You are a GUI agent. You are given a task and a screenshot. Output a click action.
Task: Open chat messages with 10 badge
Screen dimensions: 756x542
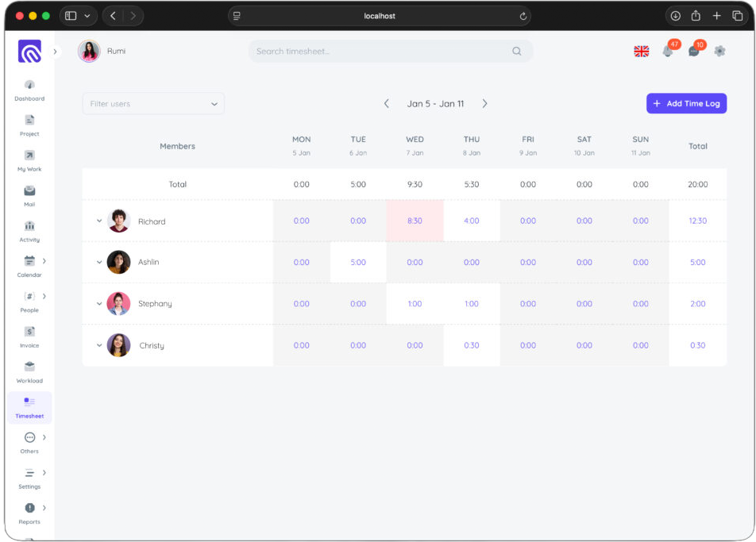click(x=694, y=51)
